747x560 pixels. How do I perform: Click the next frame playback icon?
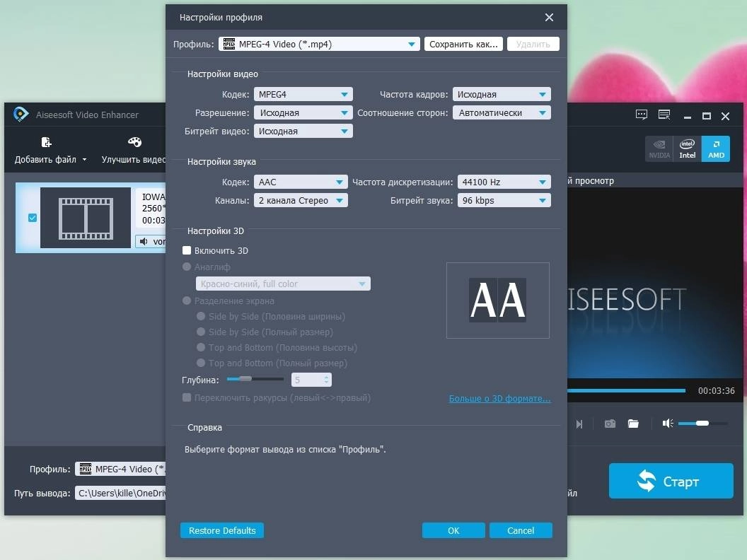(579, 424)
